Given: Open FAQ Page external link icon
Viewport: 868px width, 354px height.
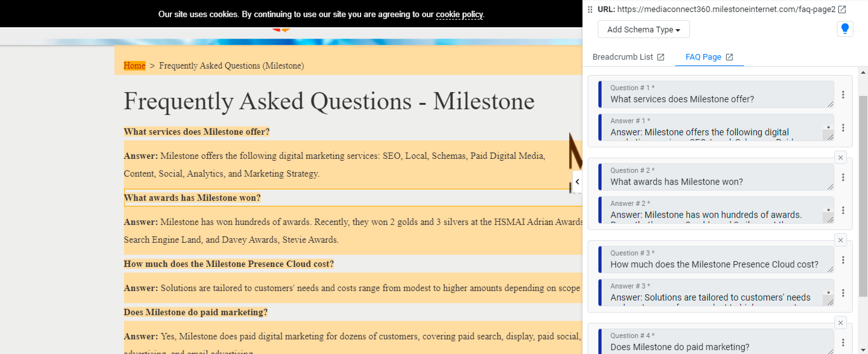Looking at the screenshot, I should point(729,57).
